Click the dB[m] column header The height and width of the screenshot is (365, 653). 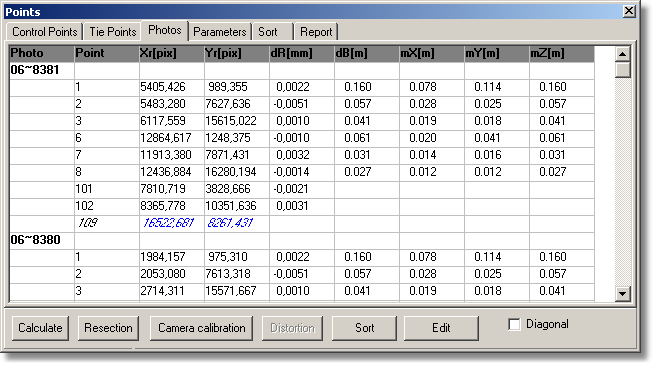(366, 53)
